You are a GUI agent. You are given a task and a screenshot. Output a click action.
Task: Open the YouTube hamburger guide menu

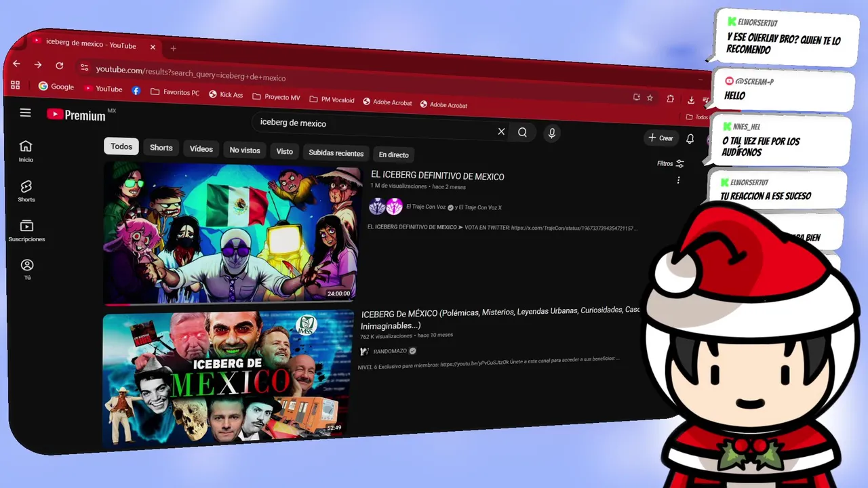(x=25, y=113)
